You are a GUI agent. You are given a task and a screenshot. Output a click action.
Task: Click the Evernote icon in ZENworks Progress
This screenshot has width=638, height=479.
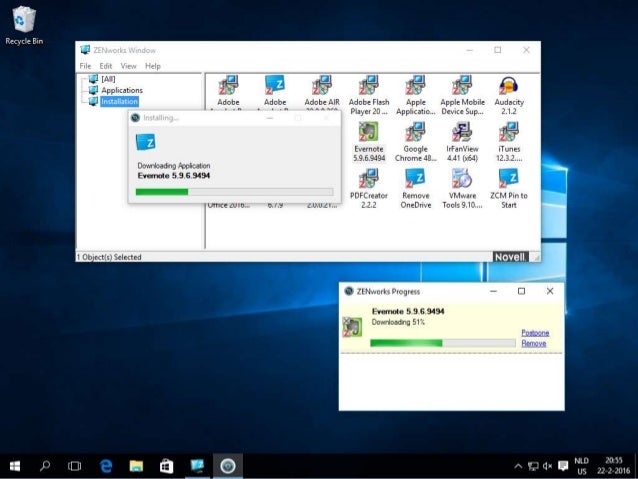pos(352,327)
